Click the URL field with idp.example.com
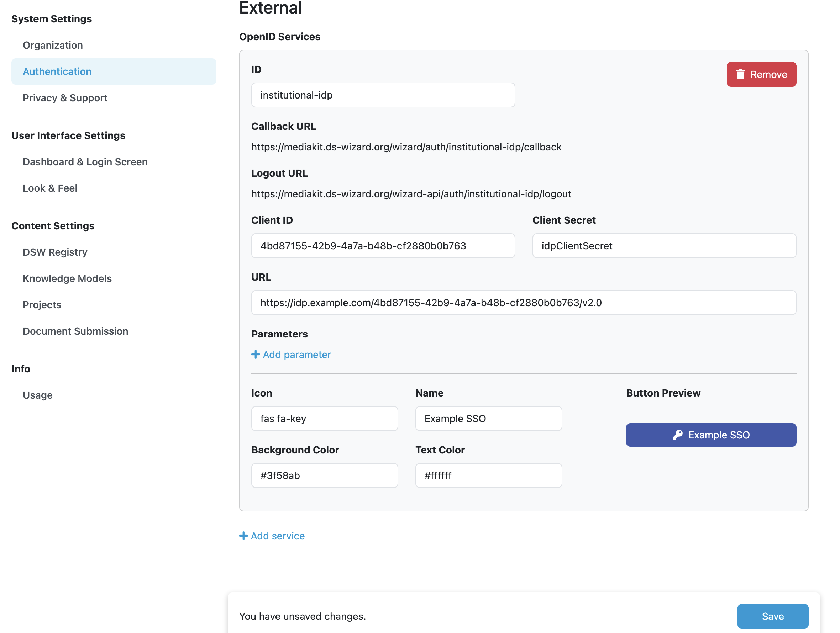This screenshot has width=840, height=633. pyautogui.click(x=524, y=303)
